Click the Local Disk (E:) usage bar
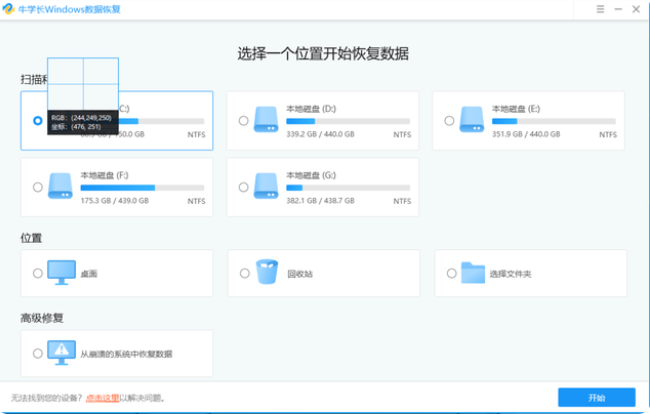This screenshot has height=414, width=650. pos(553,121)
